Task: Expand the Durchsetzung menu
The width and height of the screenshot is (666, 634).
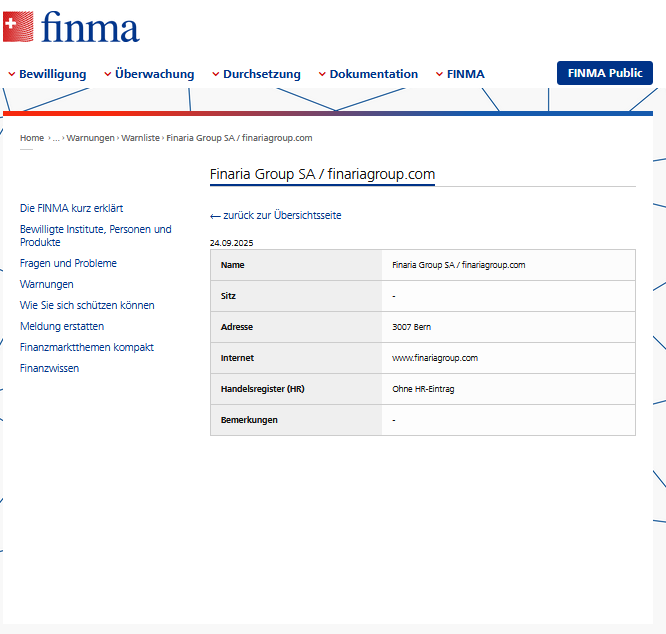Action: (257, 74)
